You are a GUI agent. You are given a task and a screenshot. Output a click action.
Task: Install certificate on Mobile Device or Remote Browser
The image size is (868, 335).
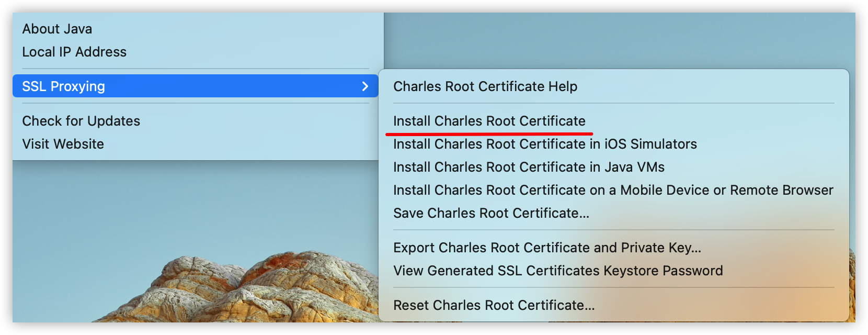613,190
